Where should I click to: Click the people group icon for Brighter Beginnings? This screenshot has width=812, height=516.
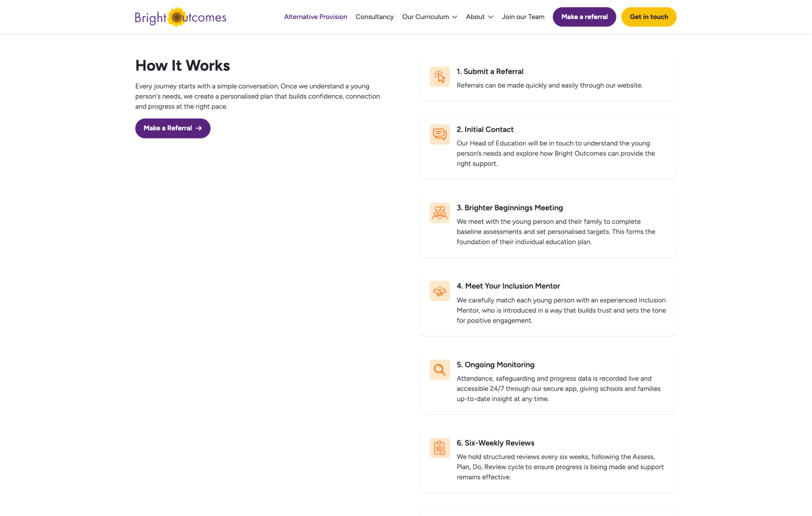point(439,213)
